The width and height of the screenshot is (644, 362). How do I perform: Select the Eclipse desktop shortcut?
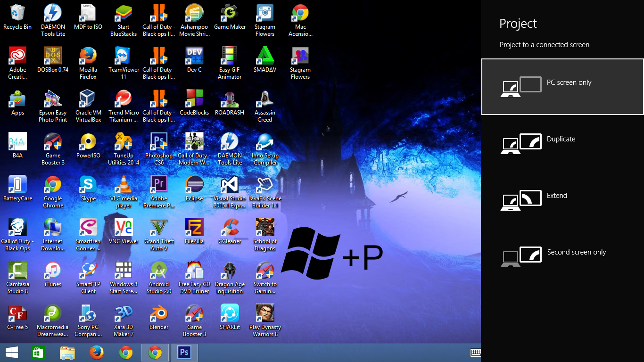pyautogui.click(x=194, y=189)
